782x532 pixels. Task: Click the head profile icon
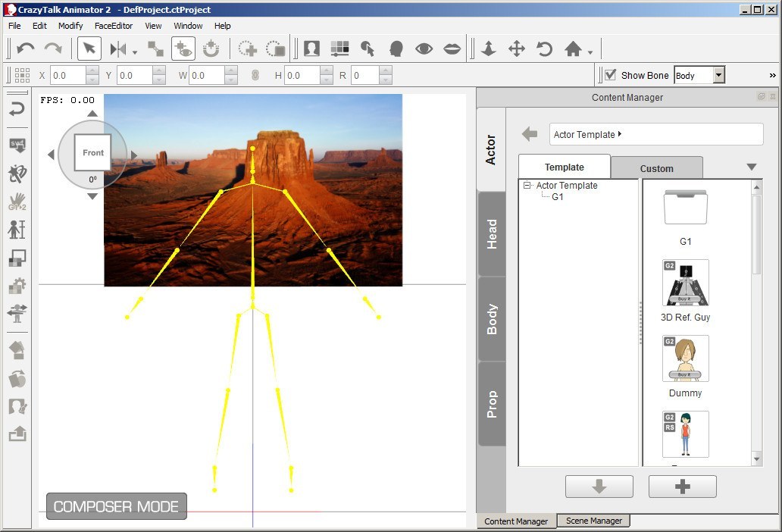[396, 49]
